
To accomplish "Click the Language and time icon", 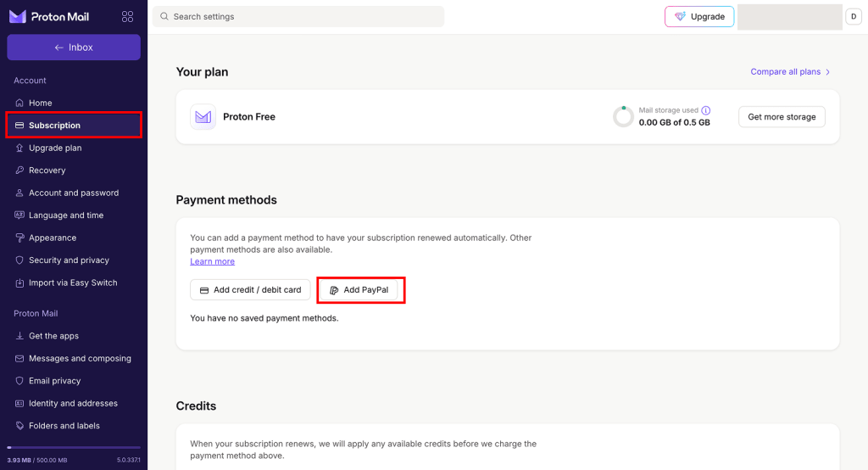I will pyautogui.click(x=19, y=215).
